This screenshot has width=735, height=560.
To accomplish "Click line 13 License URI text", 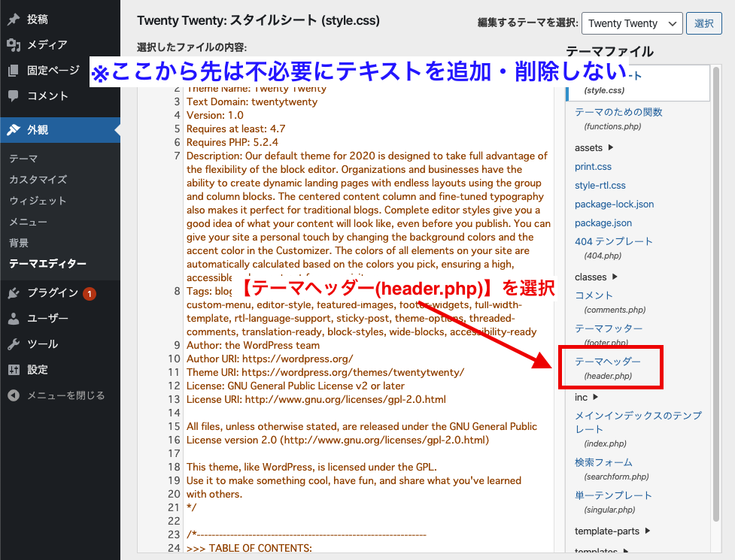I will click(x=316, y=399).
